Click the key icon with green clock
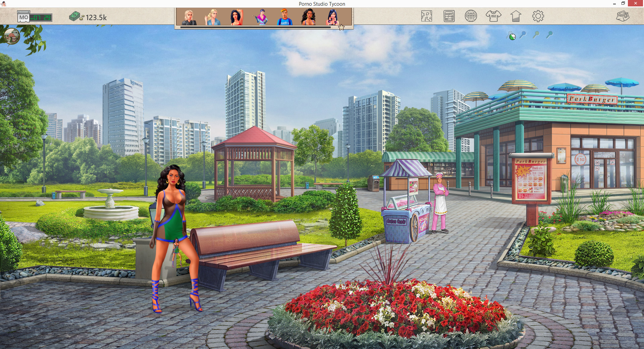The image size is (644, 349). coord(511,36)
